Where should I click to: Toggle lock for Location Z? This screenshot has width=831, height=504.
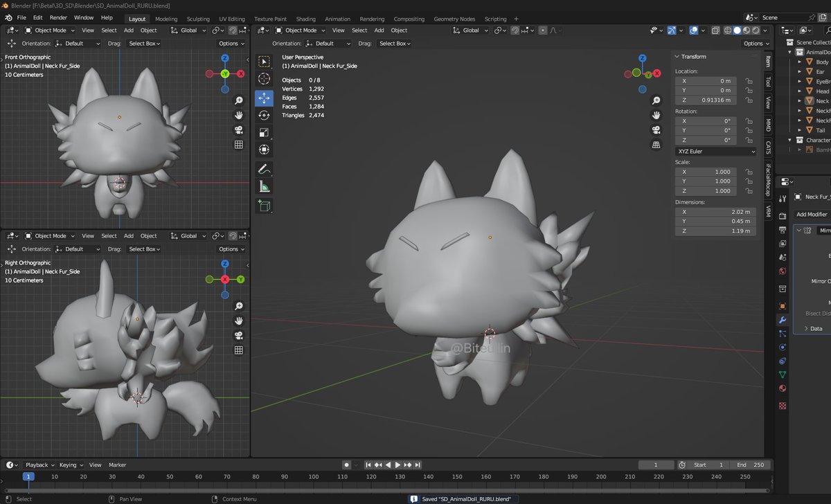click(x=749, y=100)
